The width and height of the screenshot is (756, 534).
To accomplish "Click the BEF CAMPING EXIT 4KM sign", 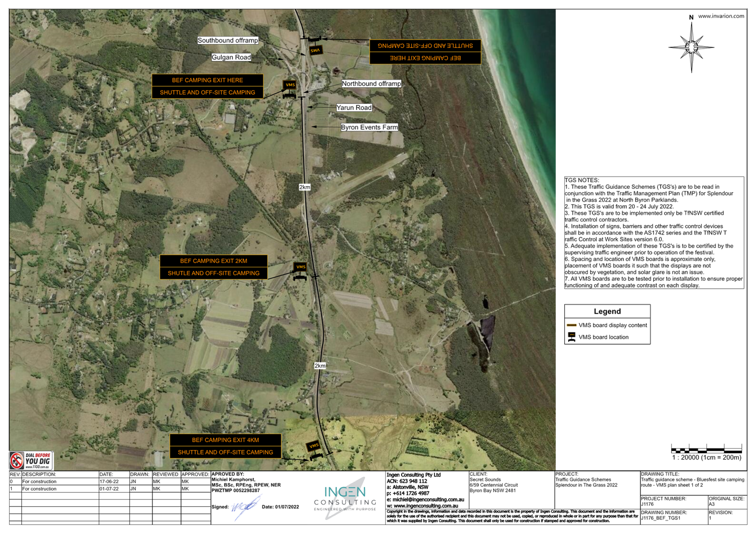I will click(226, 440).
